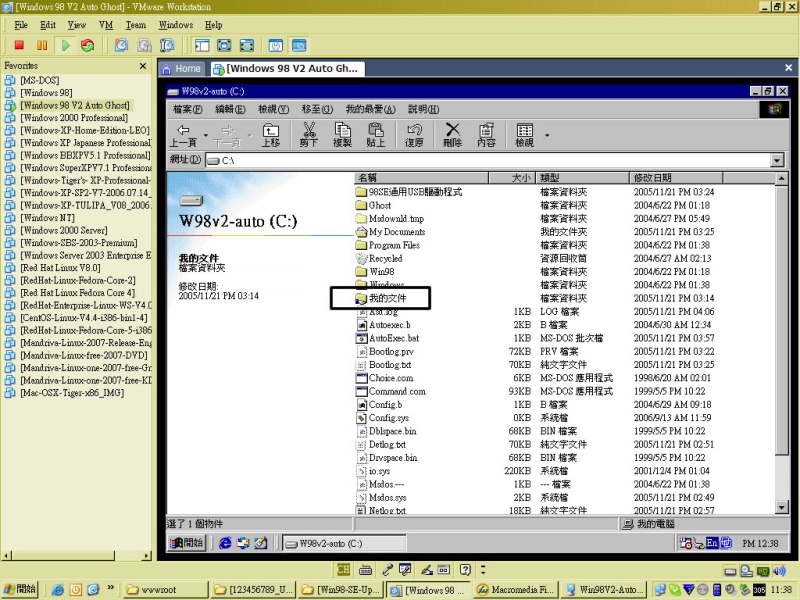The width and height of the screenshot is (800, 600).
Task: Click the console view icon in VMware toolbar
Action: coord(299,45)
